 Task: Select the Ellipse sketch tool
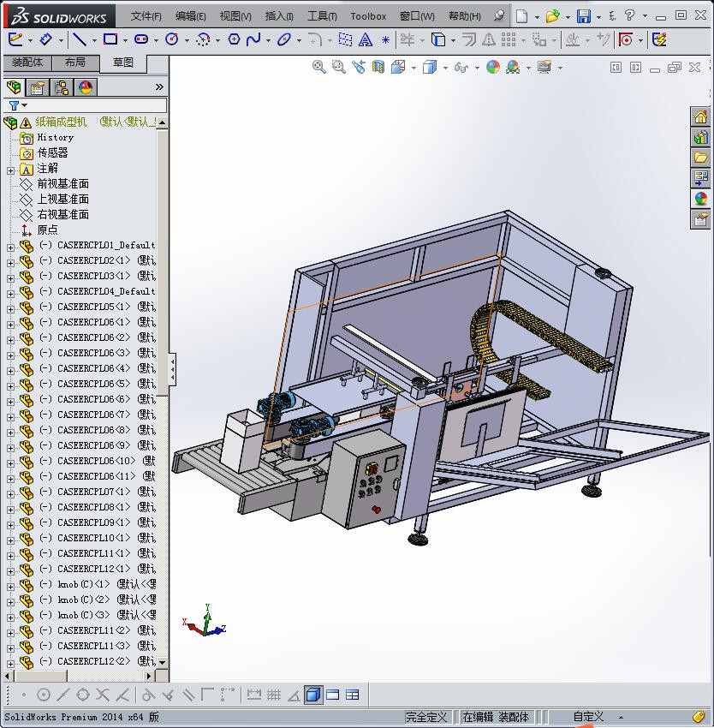tap(283, 39)
